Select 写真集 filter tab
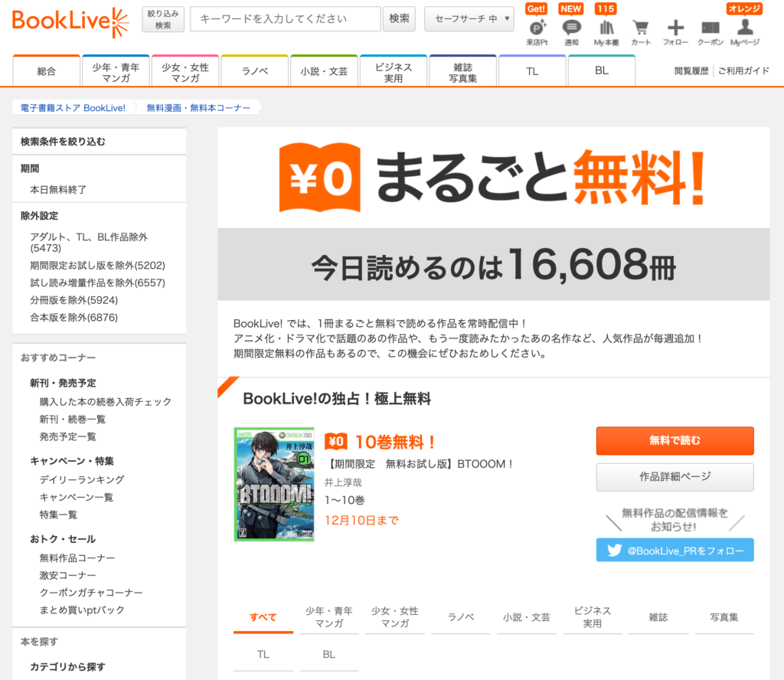The width and height of the screenshot is (784, 680). [724, 617]
